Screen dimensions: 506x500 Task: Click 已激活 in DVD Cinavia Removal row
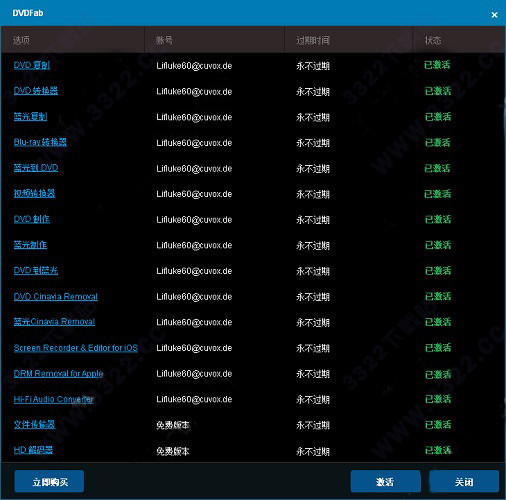[438, 296]
